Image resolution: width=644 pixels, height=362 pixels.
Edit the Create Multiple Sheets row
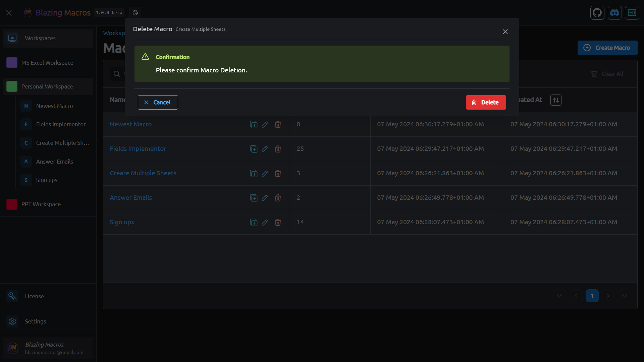point(265,173)
